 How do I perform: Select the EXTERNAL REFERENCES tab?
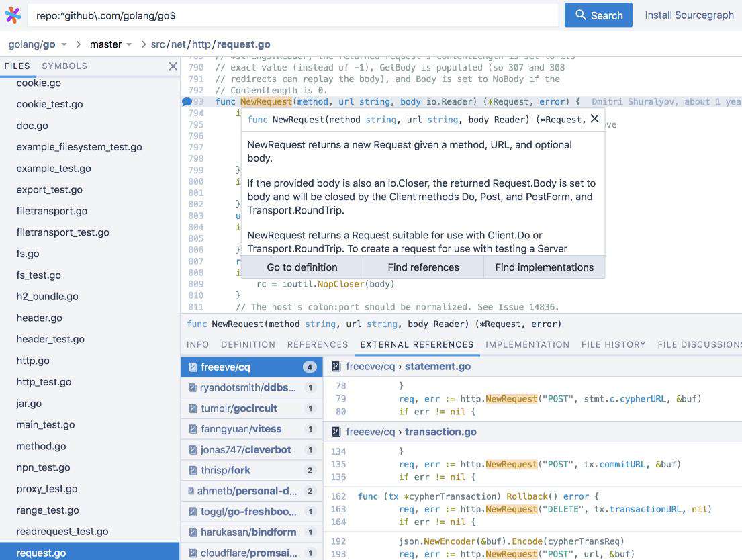pyautogui.click(x=417, y=344)
